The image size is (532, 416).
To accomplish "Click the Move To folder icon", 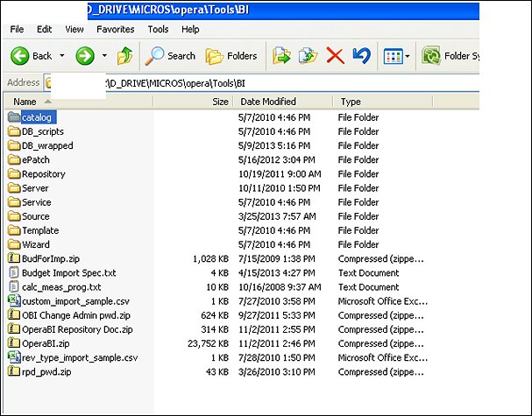I will tap(281, 56).
